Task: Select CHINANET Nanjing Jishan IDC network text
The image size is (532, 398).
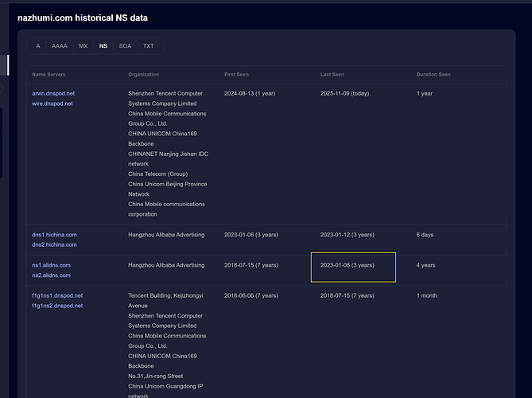Action: (x=169, y=159)
